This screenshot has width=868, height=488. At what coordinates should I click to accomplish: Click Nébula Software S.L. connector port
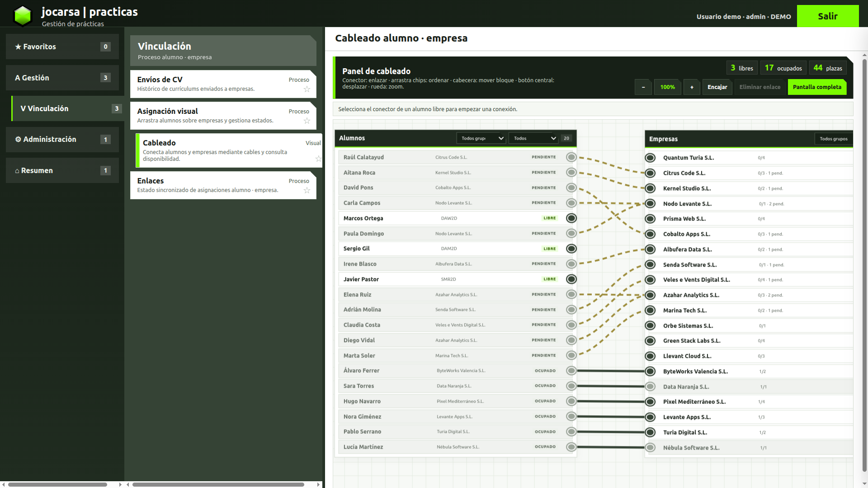pos(650,448)
